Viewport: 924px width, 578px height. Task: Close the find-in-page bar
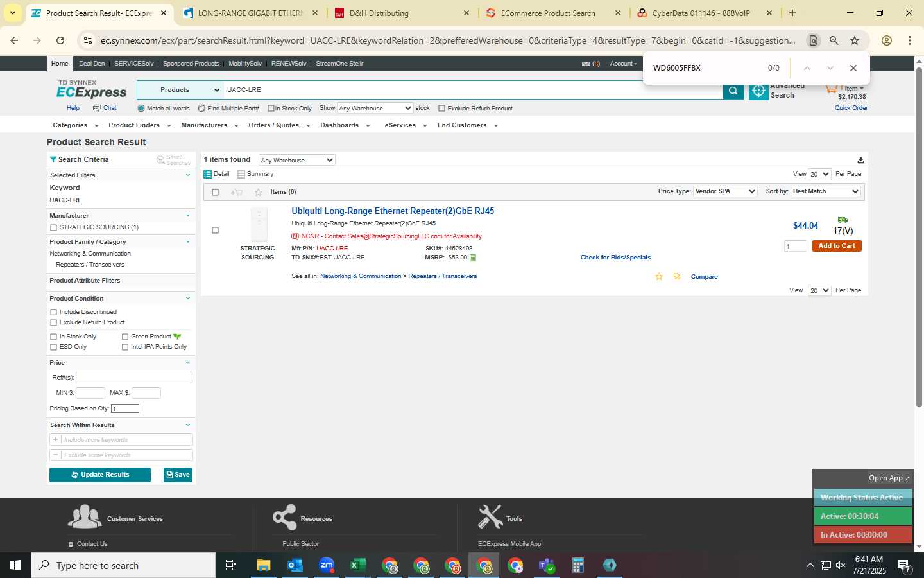tap(853, 68)
